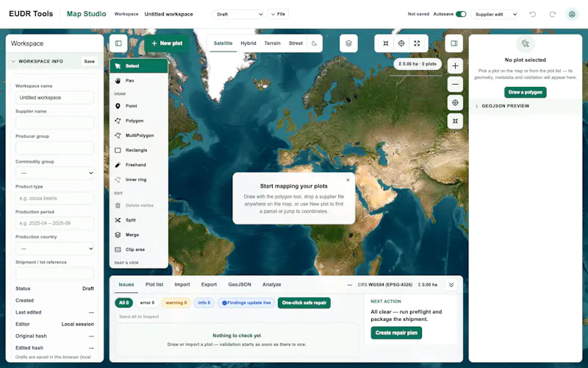Toggle the Autosave switch

pos(461,14)
